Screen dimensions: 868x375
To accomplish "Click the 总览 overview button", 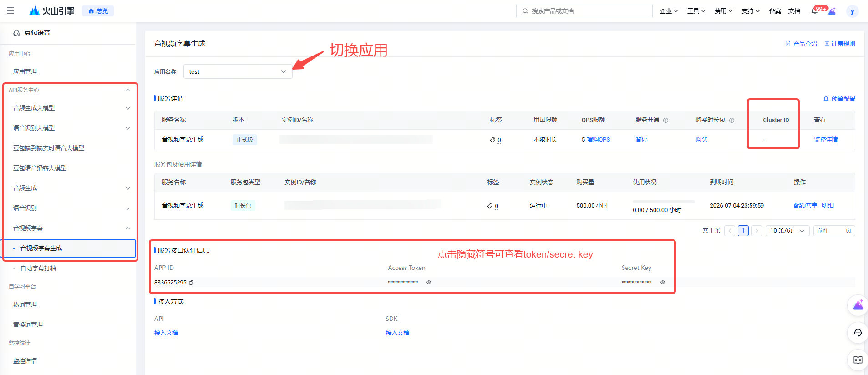I will coord(98,11).
